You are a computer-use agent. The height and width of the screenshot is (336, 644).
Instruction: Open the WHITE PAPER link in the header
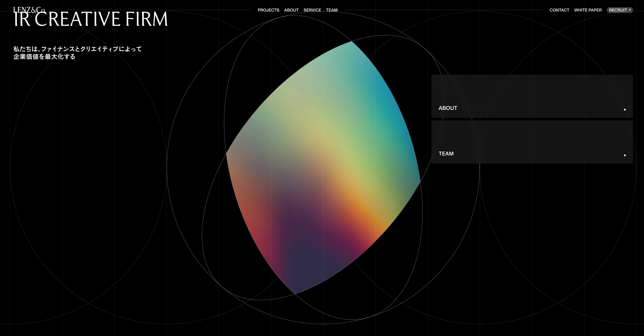point(588,10)
